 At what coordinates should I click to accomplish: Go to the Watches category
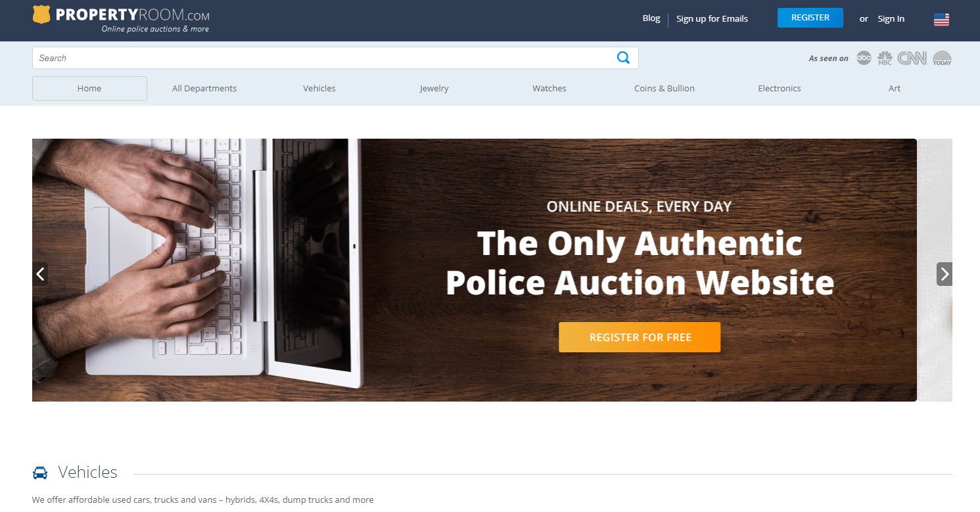point(549,88)
